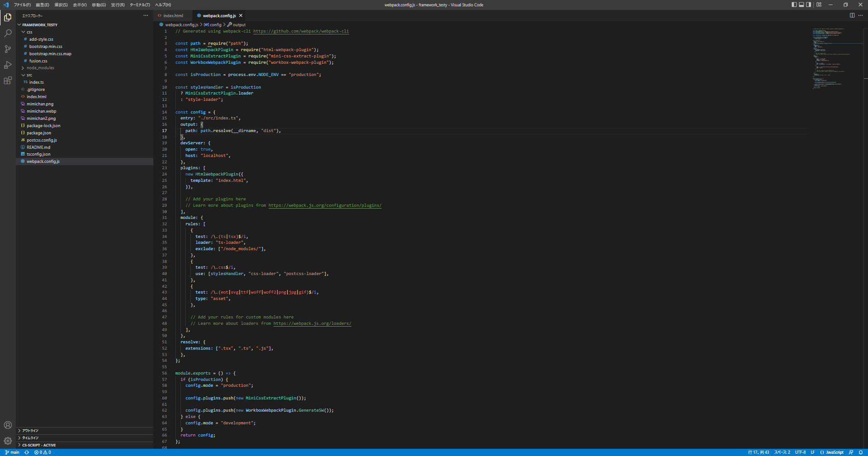Viewport: 868px width, 456px height.
Task: Open the 表示(V) menu
Action: coord(80,5)
